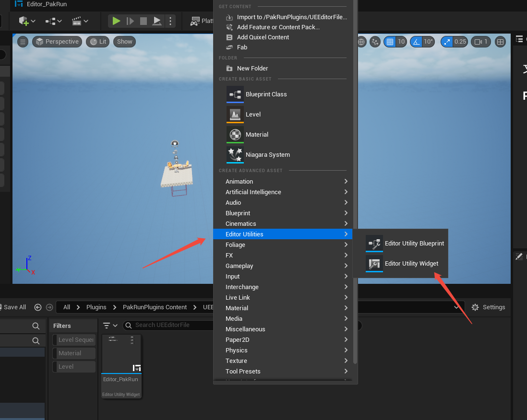Image resolution: width=527 pixels, height=420 pixels.
Task: Expand the Interchange submenu
Action: (x=283, y=287)
